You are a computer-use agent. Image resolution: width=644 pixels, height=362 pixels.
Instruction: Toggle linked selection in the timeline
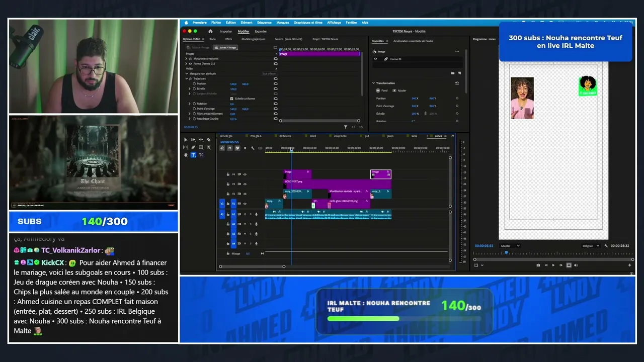pos(237,148)
